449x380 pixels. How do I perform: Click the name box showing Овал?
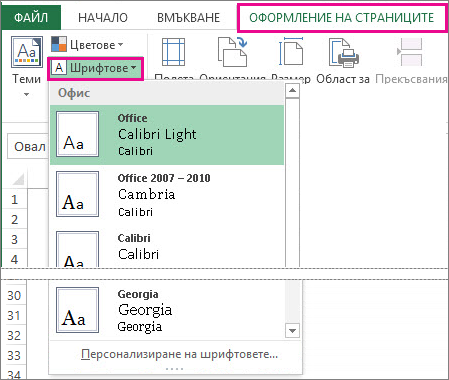pos(28,146)
